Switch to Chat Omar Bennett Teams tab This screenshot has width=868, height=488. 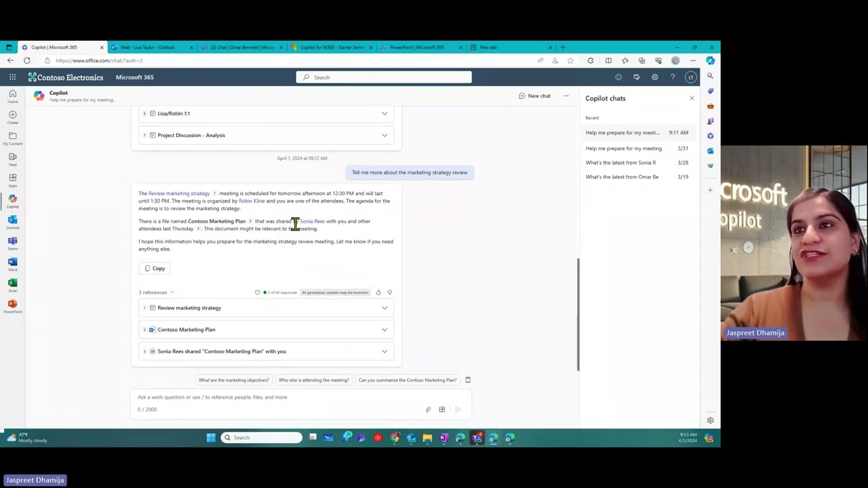(x=241, y=47)
